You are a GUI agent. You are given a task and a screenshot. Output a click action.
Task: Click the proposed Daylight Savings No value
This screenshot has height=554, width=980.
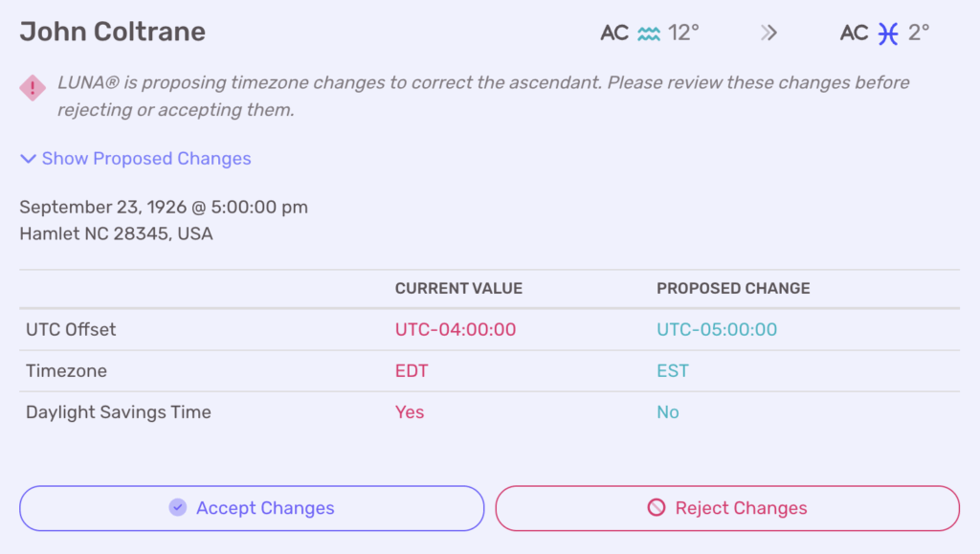point(668,412)
